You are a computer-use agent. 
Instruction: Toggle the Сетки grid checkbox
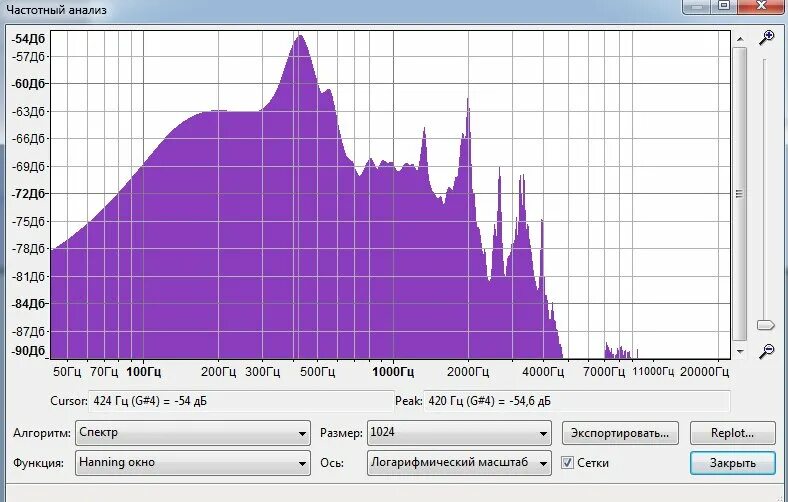[567, 463]
